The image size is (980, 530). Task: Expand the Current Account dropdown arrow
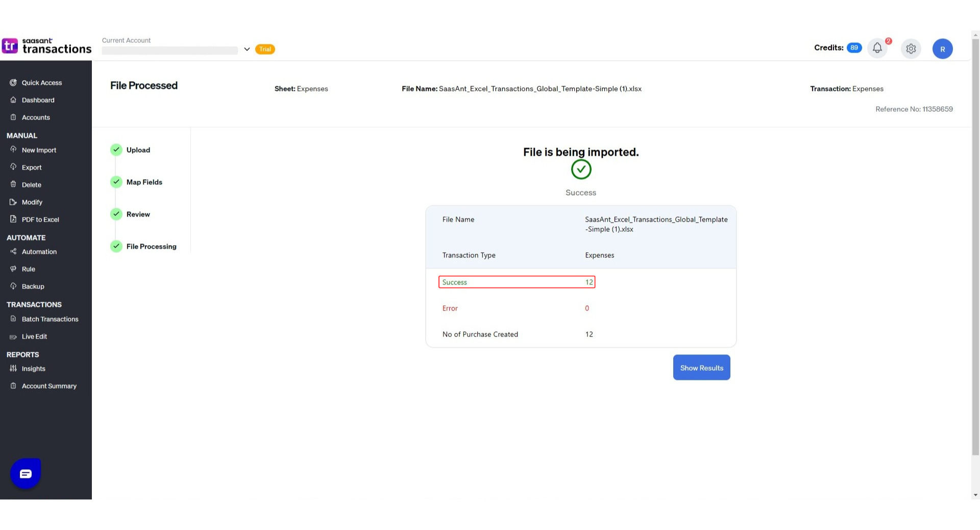coord(247,50)
